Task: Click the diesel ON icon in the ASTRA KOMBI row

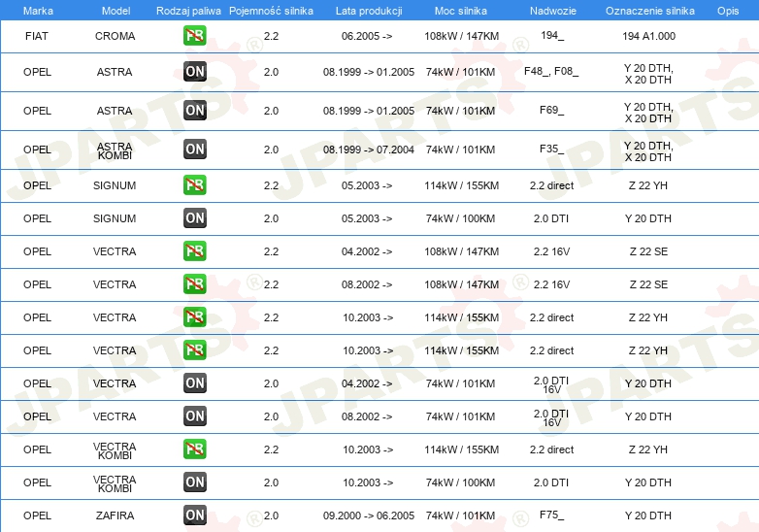Action: coord(194,150)
